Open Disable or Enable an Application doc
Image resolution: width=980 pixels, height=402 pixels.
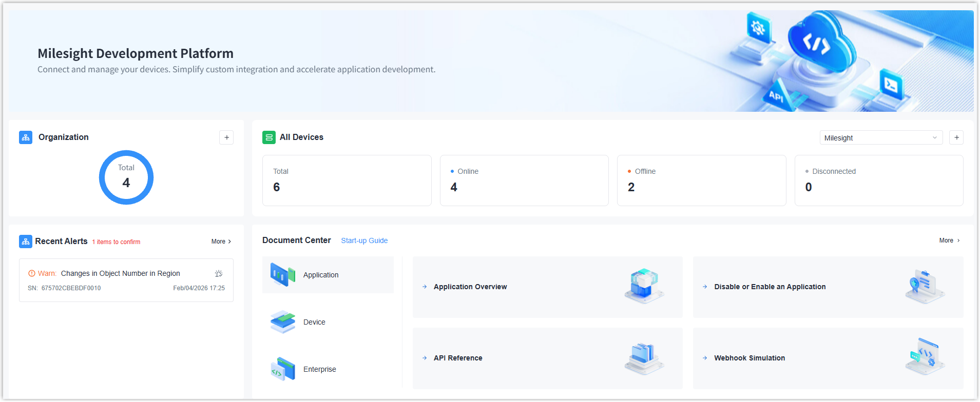pos(770,287)
